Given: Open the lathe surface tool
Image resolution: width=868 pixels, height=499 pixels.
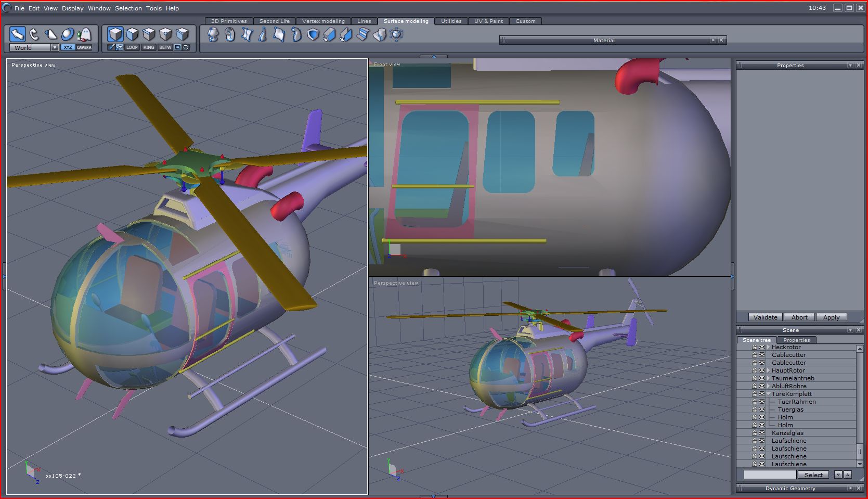Looking at the screenshot, I should tap(213, 34).
